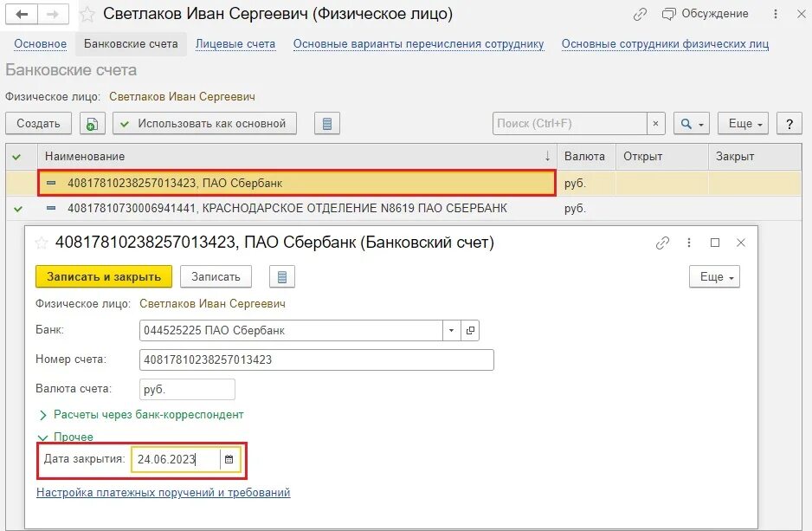The width and height of the screenshot is (812, 531).
Task: Open calendar picker for Дата закрытия
Action: (229, 459)
